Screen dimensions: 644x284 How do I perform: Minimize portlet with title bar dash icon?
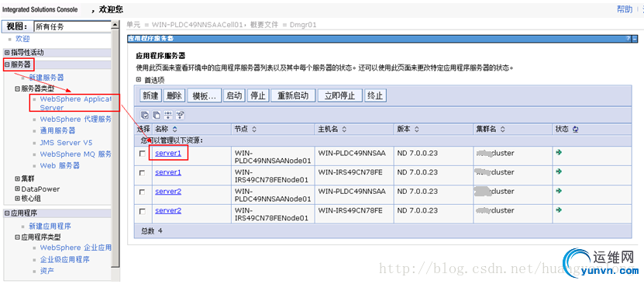[x=635, y=38]
